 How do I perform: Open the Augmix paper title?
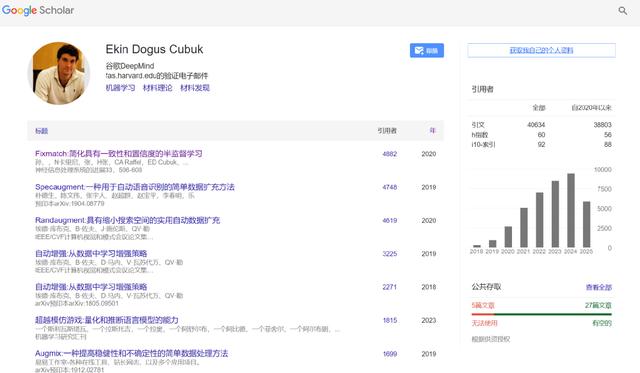(x=131, y=353)
